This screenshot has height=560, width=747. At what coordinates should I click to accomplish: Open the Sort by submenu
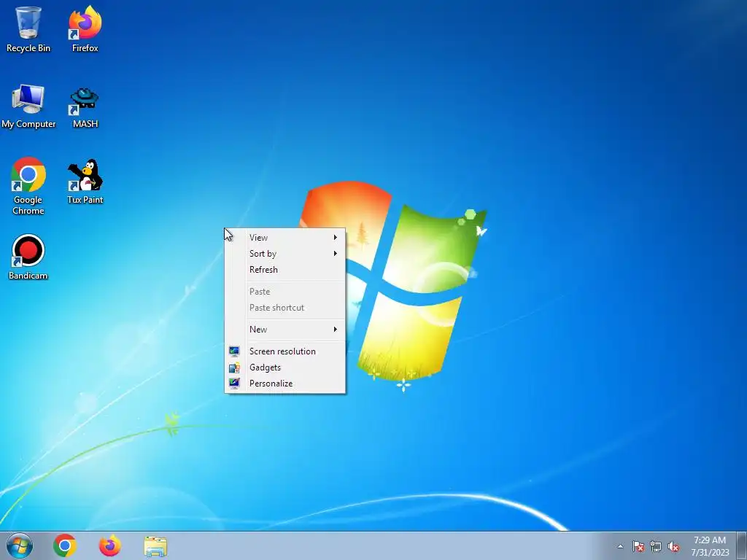point(285,253)
